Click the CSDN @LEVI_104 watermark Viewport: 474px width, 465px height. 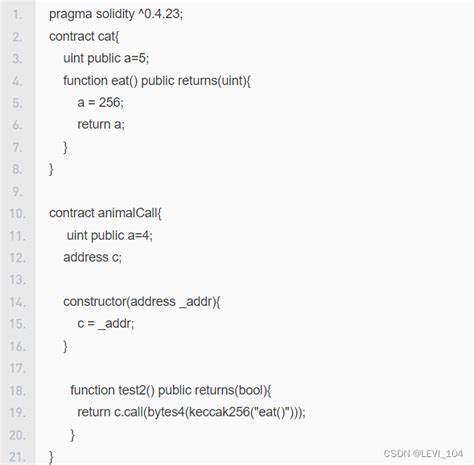tap(423, 453)
